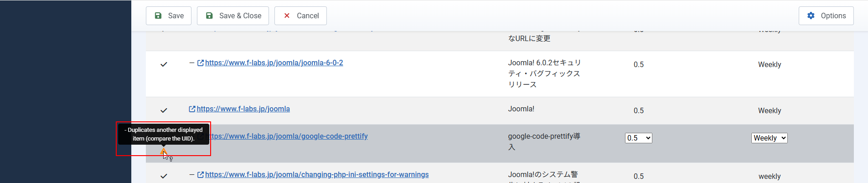Click the external link icon beside joomla-6-0-2 URL

coord(201,63)
